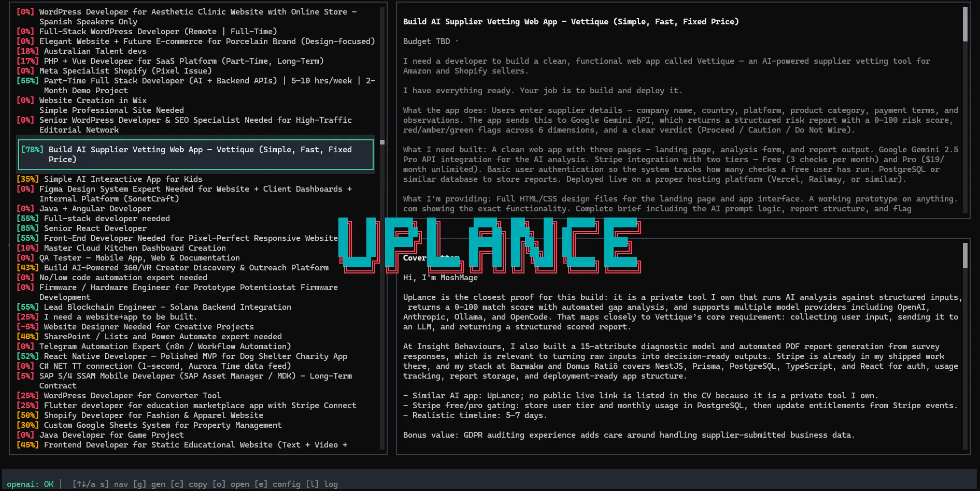Click the 'openai: OK' status indicator
This screenshot has height=491, width=980.
click(30, 484)
